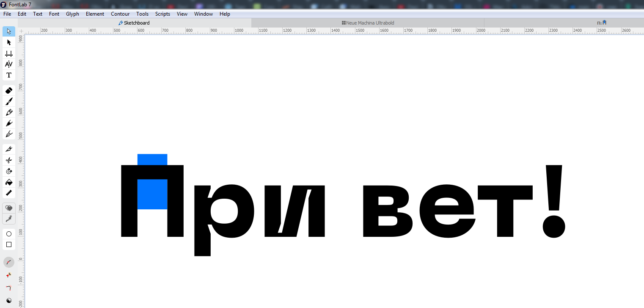Image resolution: width=644 pixels, height=308 pixels.
Task: Select the Magnet tool
Action: coord(9,171)
